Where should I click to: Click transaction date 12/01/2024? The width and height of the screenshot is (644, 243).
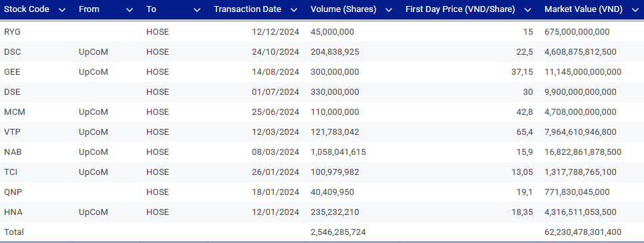[x=276, y=212]
